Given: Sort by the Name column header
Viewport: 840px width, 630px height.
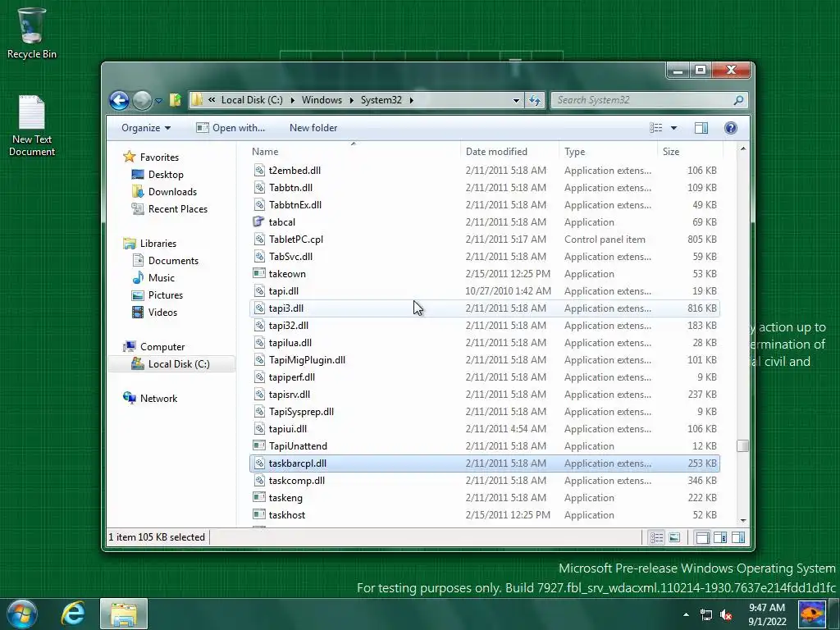Looking at the screenshot, I should click(354, 152).
